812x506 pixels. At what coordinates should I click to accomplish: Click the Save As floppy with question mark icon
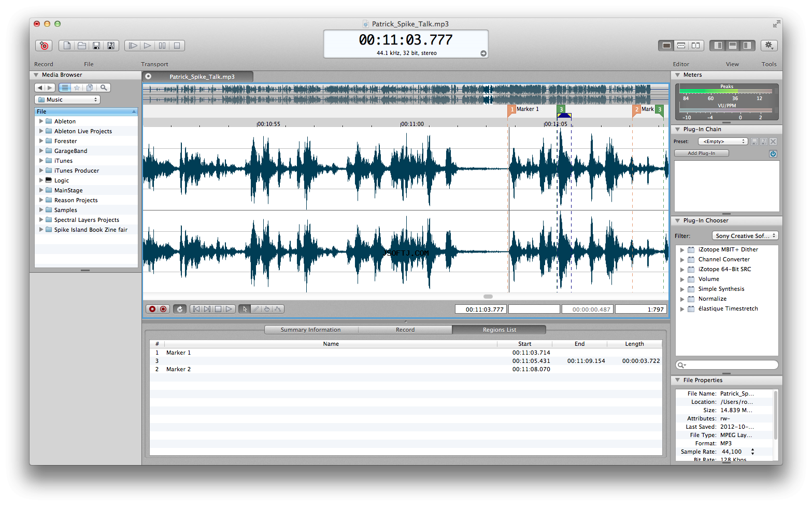111,46
